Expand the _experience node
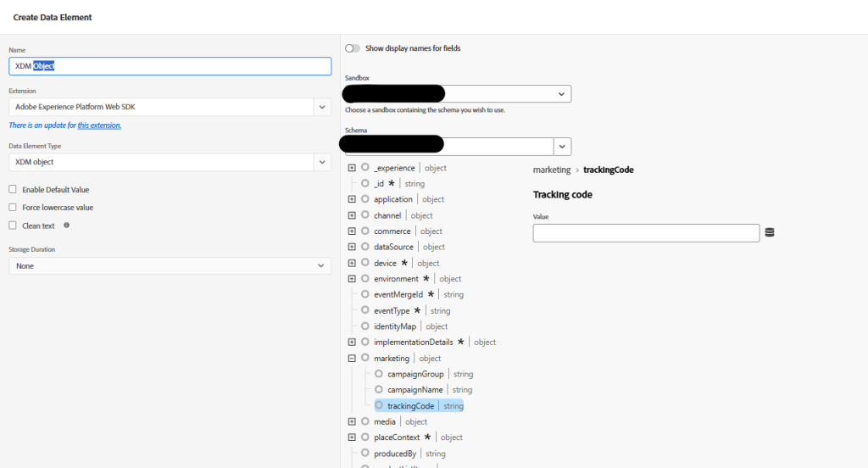 pos(352,167)
